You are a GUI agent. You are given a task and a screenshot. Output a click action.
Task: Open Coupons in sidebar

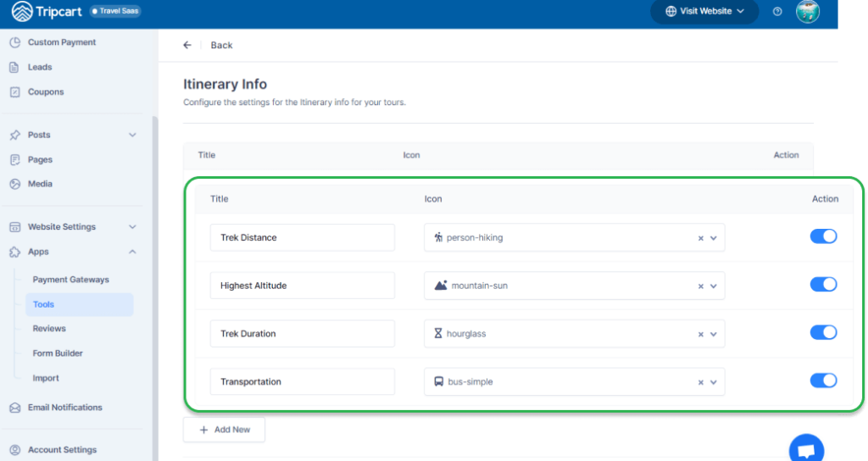pos(46,92)
